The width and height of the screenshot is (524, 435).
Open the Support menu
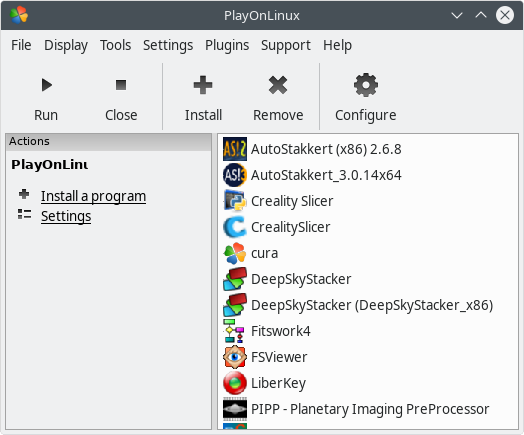click(x=286, y=45)
